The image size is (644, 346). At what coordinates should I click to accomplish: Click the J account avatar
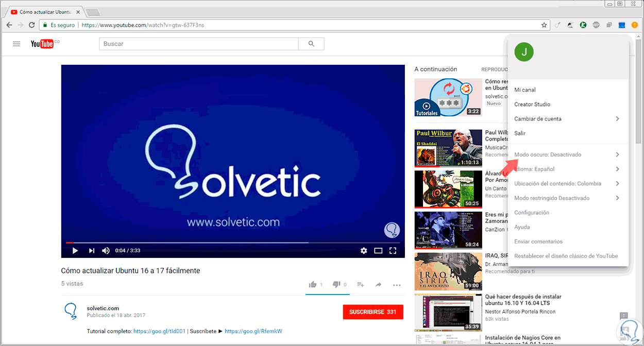(524, 51)
